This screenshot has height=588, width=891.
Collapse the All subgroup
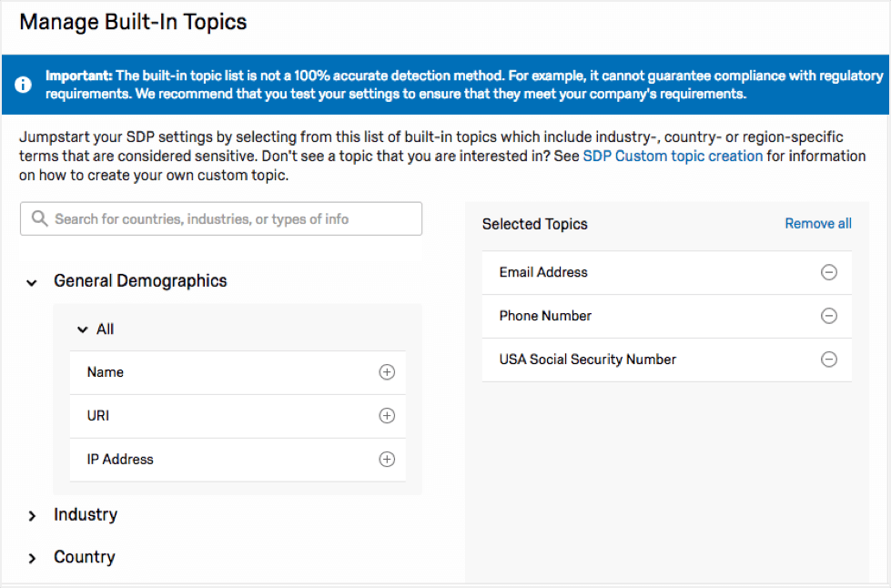83,329
